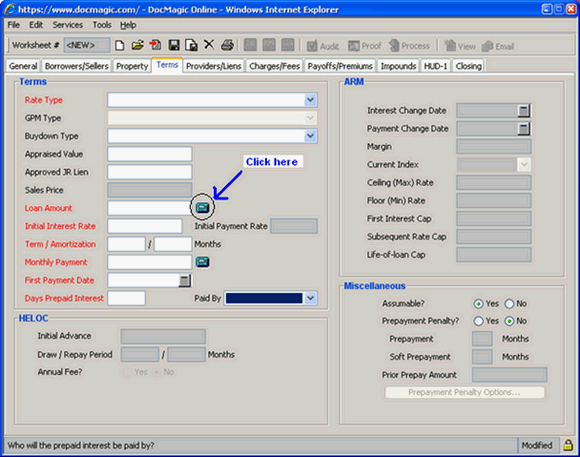580x457 pixels.
Task: Open the GPM Type dropdown
Action: click(310, 118)
